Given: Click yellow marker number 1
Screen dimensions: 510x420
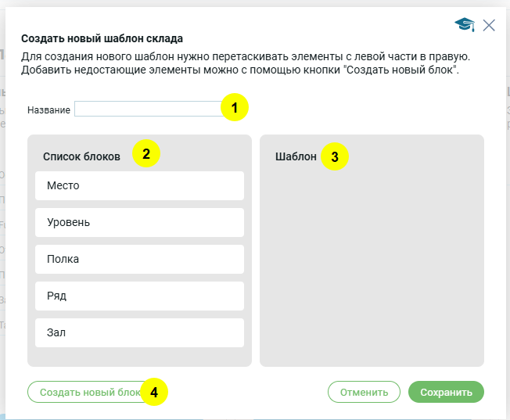Looking at the screenshot, I should (235, 107).
